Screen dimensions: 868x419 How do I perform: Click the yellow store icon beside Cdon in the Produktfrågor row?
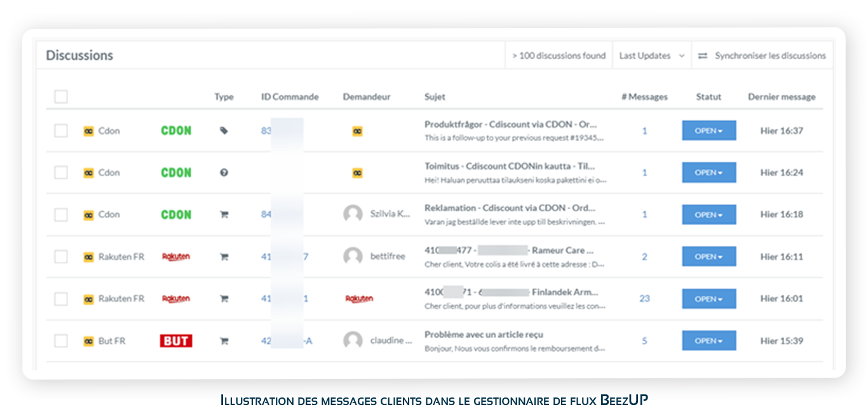[x=89, y=131]
